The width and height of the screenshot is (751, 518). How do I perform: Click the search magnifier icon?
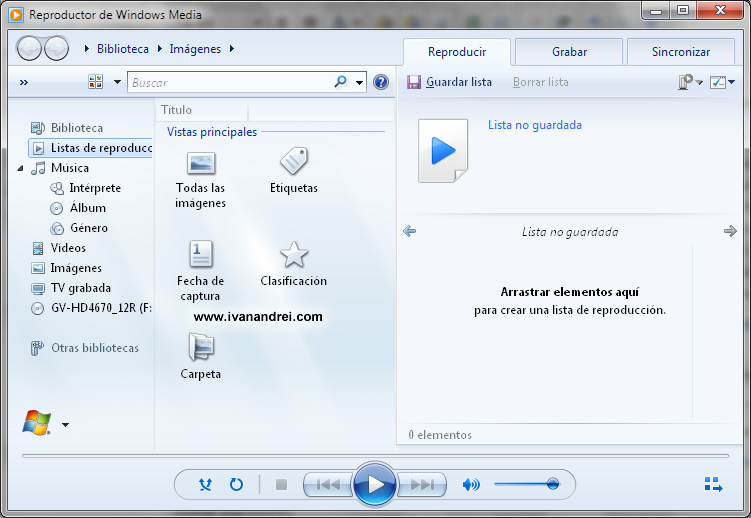(341, 81)
